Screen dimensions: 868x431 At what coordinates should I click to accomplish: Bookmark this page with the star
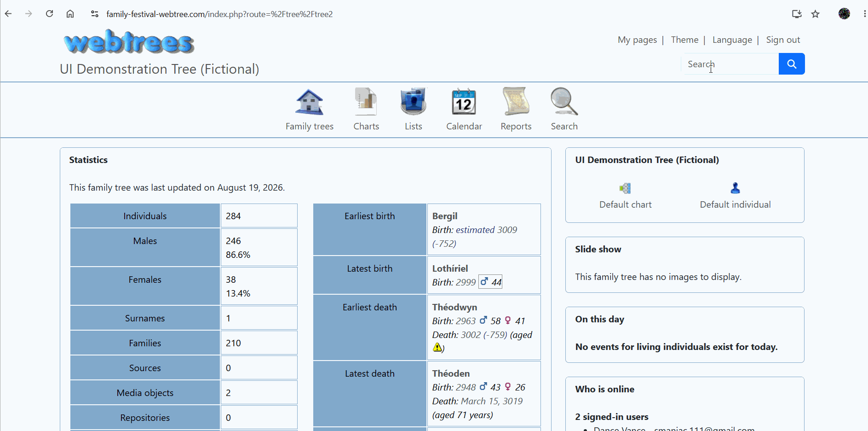point(816,14)
